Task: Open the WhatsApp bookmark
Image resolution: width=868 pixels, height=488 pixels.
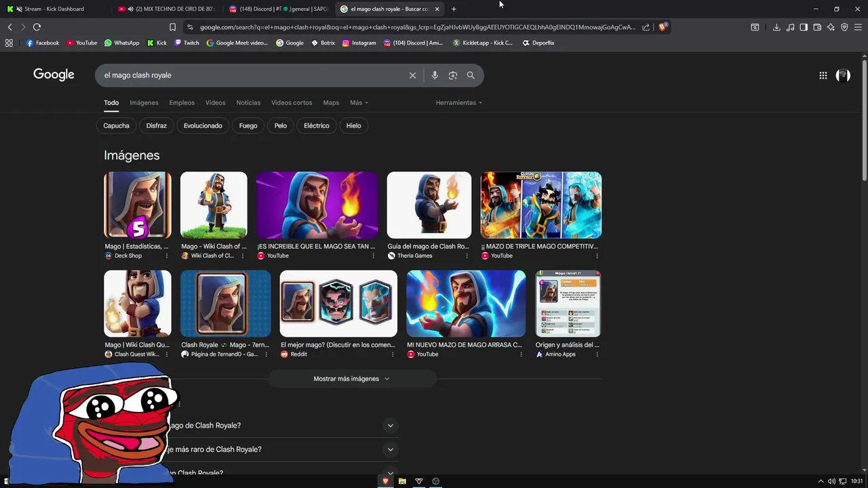Action: pyautogui.click(x=122, y=43)
